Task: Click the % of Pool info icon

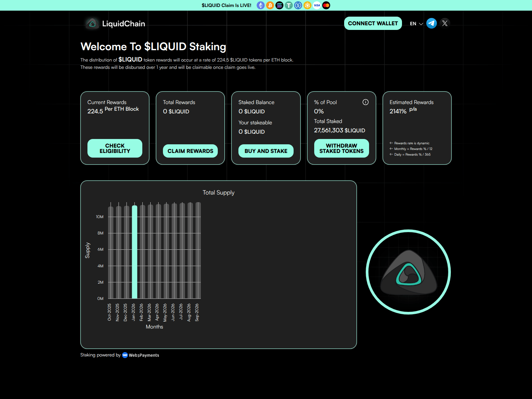Action: click(365, 102)
